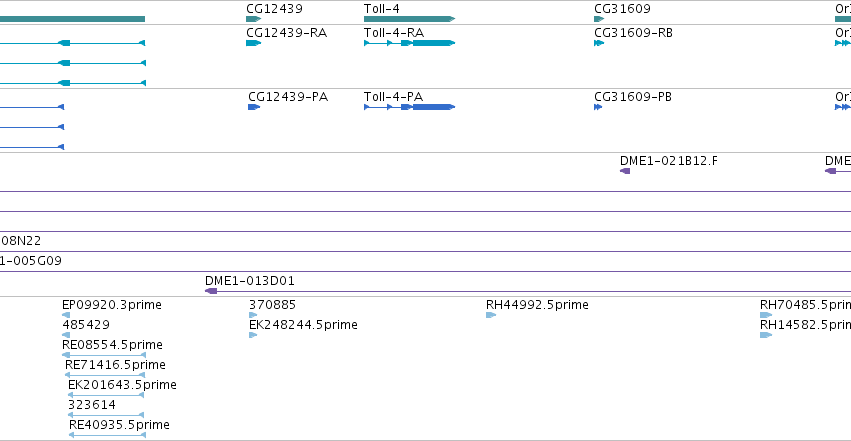Click the RE40935.5prime EST feature
The width and height of the screenshot is (851, 441).
[107, 435]
